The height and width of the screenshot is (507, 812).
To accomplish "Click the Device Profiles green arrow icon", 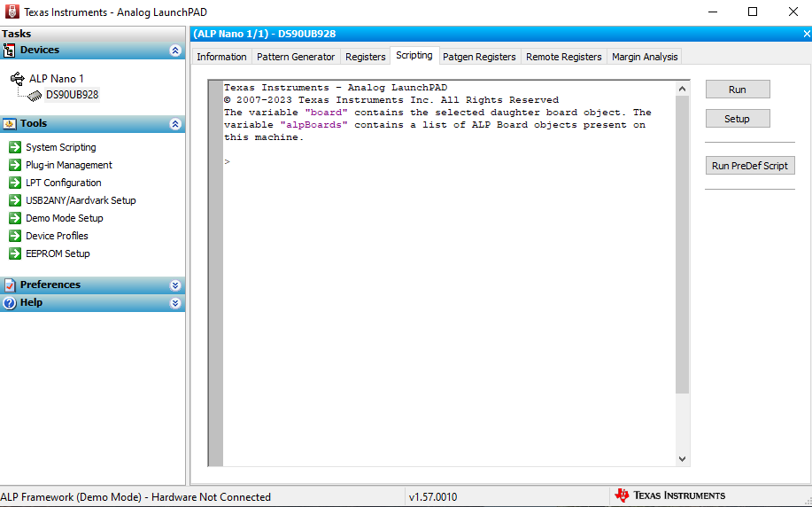I will 15,236.
